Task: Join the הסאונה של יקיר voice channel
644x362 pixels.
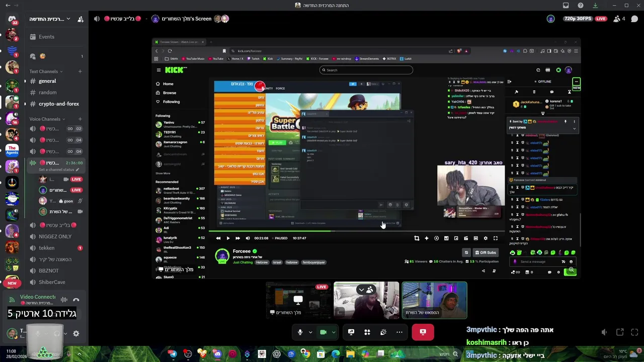Action: click(55, 259)
